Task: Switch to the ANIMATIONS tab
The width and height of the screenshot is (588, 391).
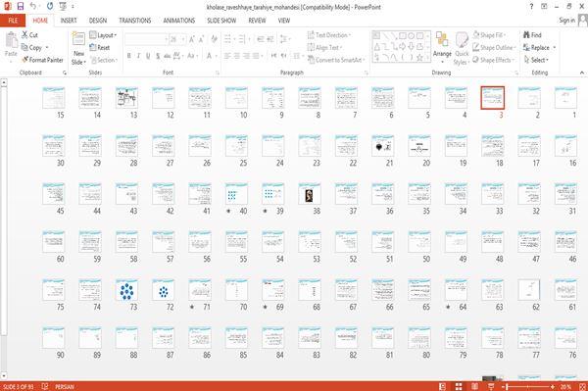Action: [179, 21]
